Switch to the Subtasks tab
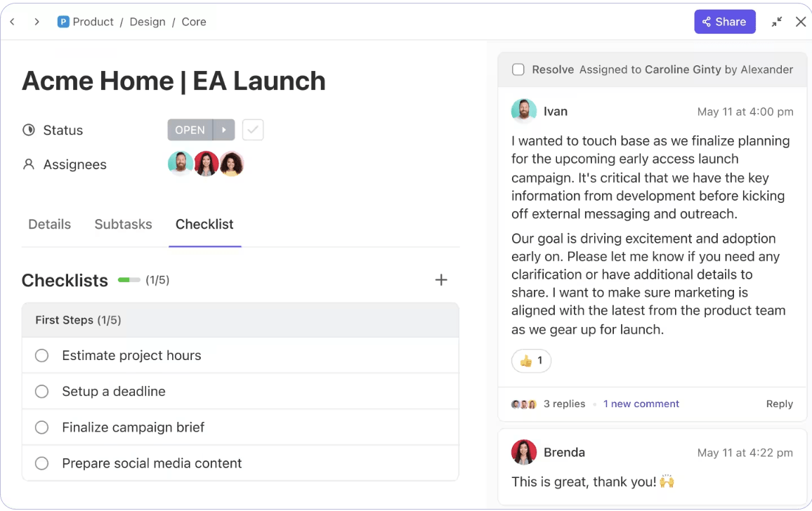This screenshot has width=812, height=511. point(123,224)
